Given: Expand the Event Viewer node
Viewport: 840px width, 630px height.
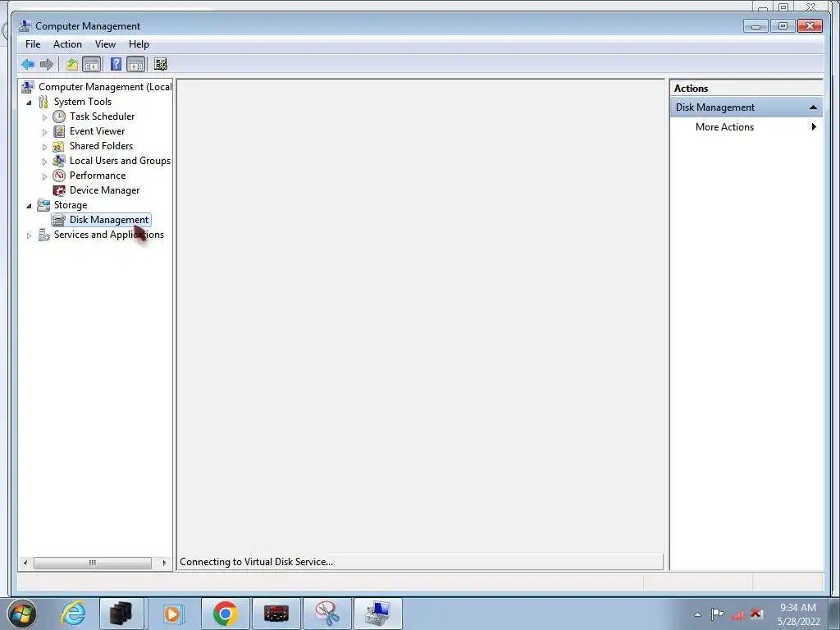Looking at the screenshot, I should tap(44, 132).
